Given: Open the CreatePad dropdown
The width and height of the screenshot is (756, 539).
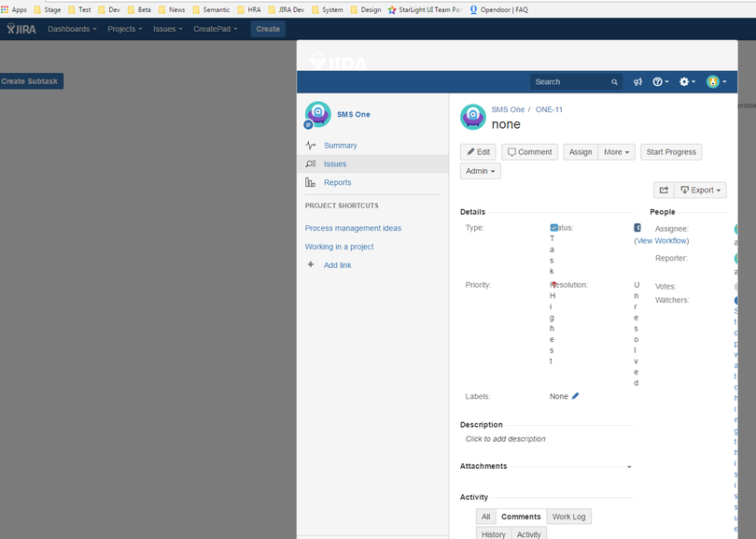Looking at the screenshot, I should (x=215, y=29).
